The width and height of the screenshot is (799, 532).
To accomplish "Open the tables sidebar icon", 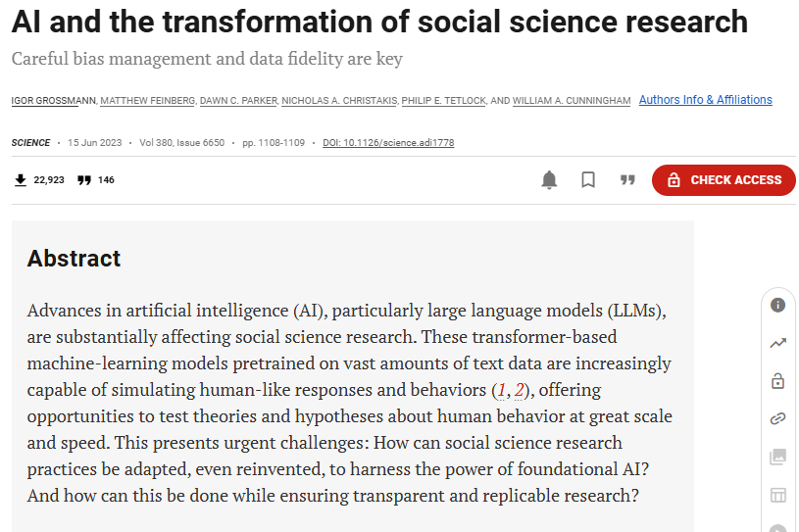I will [x=777, y=495].
